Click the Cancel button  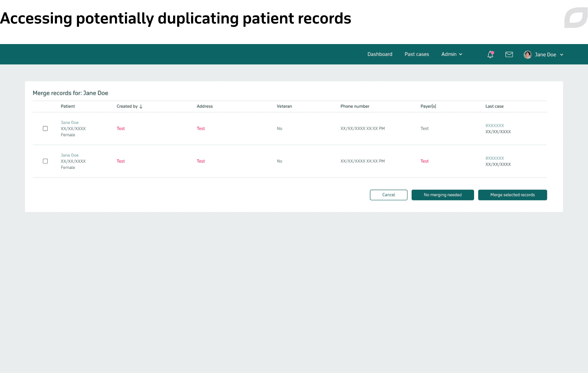click(388, 195)
